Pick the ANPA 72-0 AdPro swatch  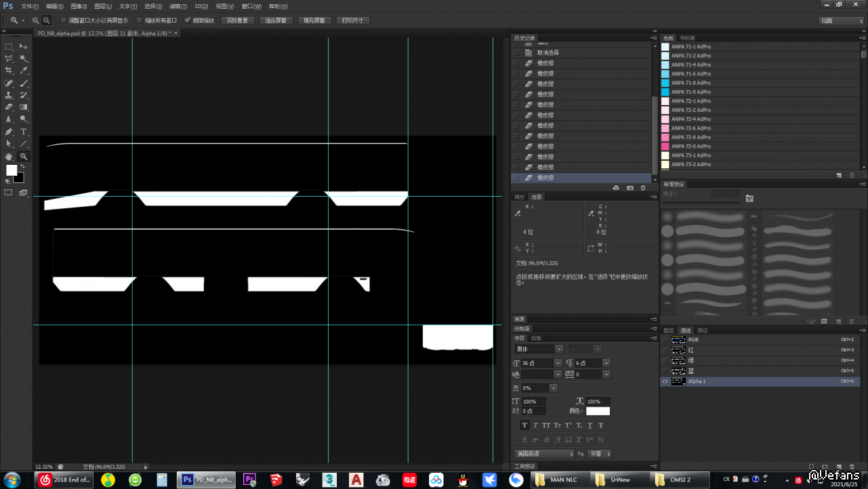point(691,146)
